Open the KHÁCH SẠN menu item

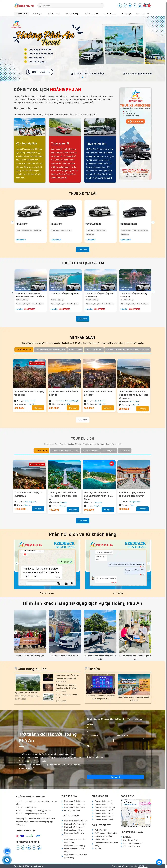[126, 14]
